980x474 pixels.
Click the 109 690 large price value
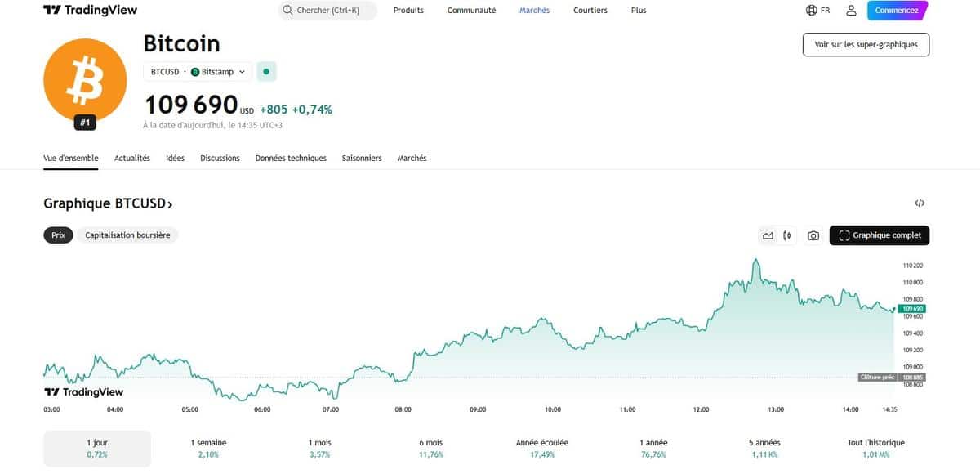tap(191, 105)
